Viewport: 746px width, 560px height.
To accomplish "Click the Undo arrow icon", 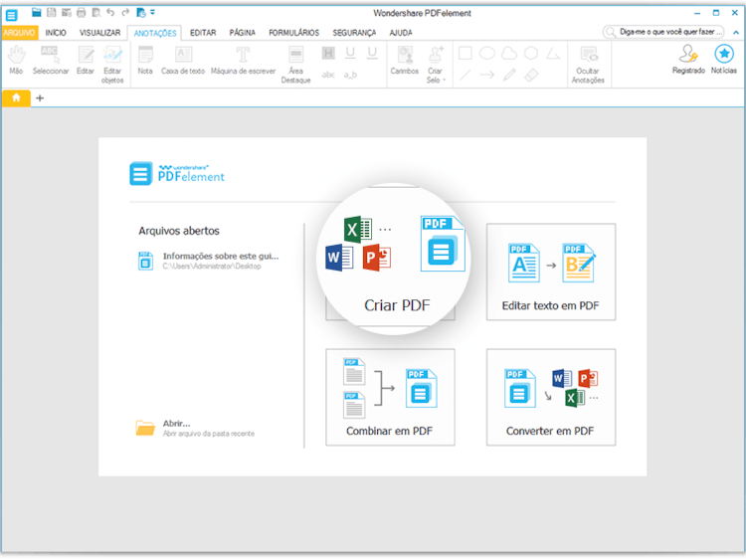I will pos(110,12).
